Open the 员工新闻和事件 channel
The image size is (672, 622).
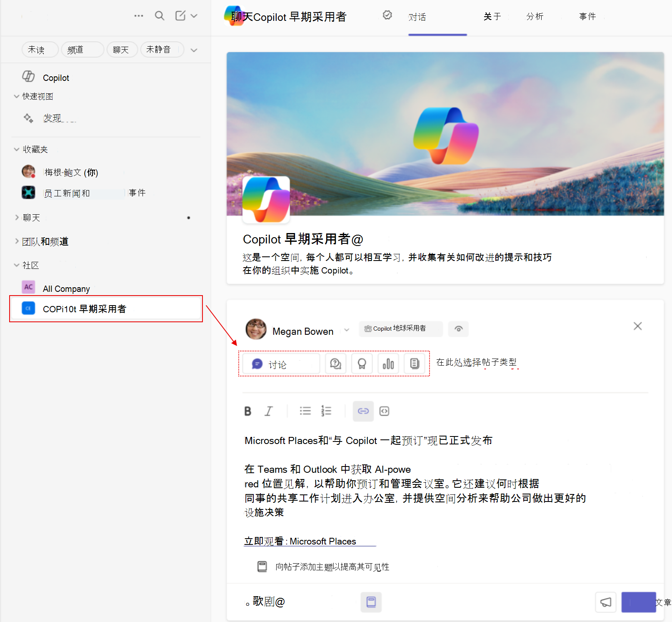point(94,193)
